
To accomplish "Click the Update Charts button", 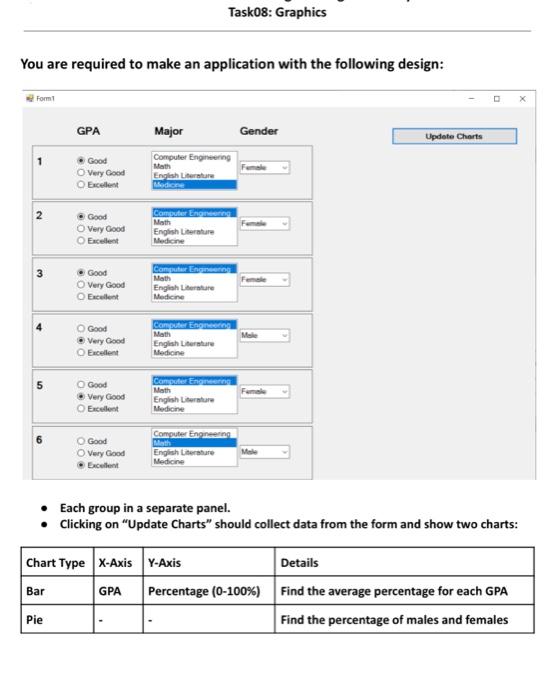I will click(x=454, y=136).
